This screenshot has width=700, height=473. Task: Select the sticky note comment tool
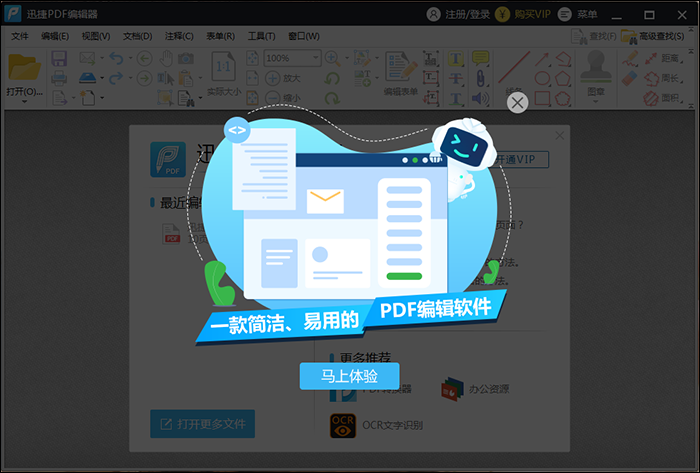[480, 58]
